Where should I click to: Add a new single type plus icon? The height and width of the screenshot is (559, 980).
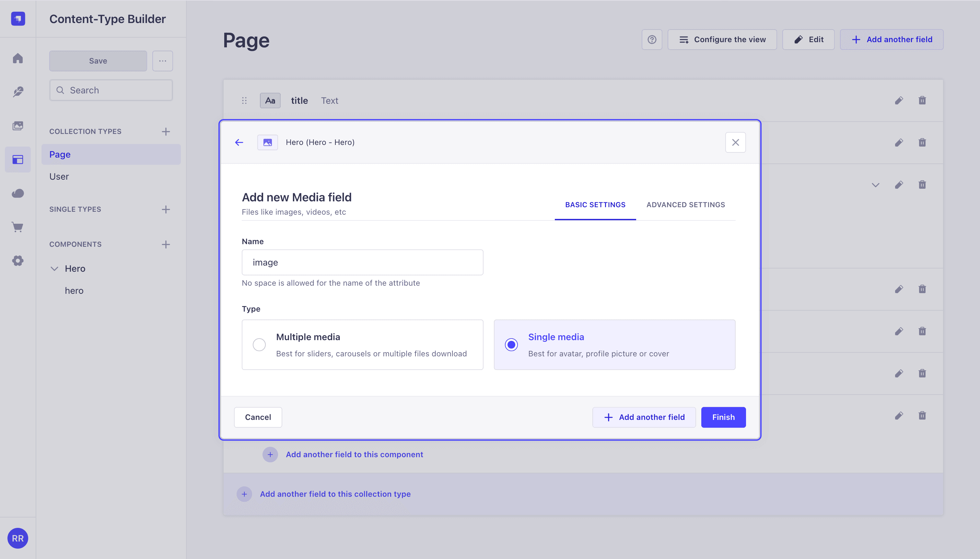pyautogui.click(x=166, y=209)
